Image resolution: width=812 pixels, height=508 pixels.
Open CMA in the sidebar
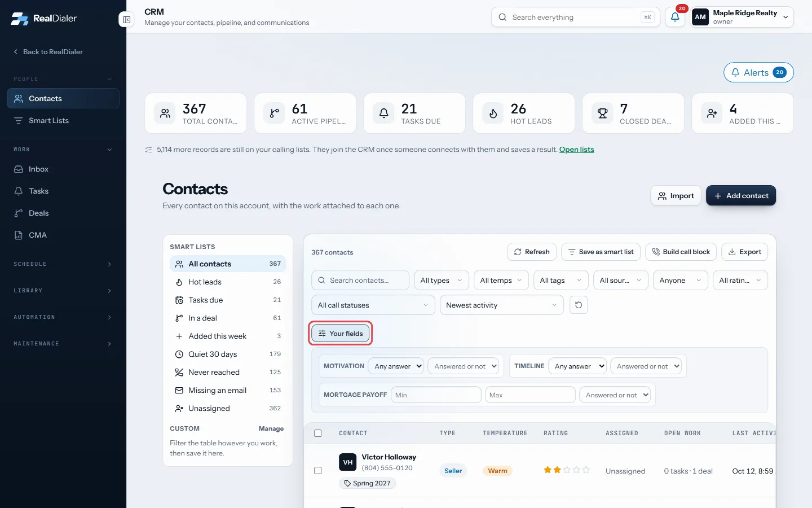click(63, 235)
